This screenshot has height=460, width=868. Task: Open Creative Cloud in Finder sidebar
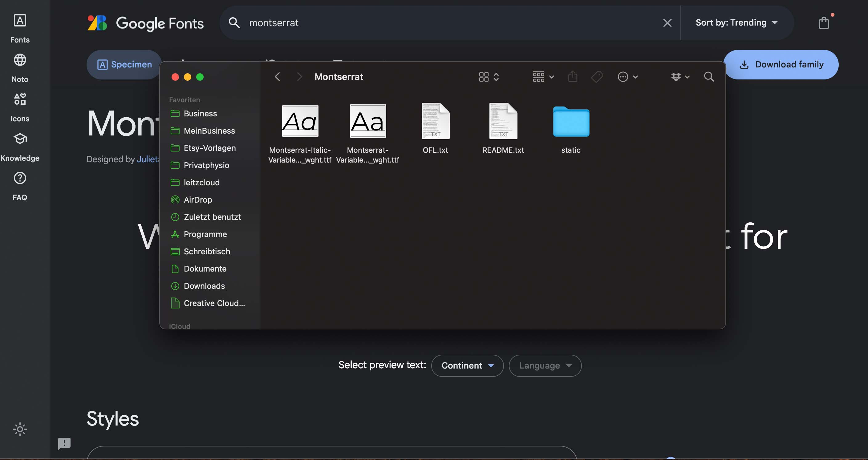click(x=209, y=303)
